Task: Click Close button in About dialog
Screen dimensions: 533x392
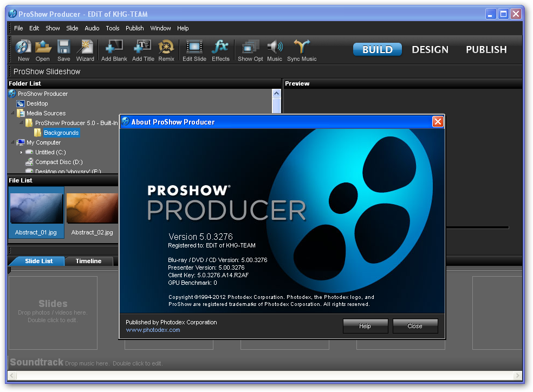Action: coord(415,326)
